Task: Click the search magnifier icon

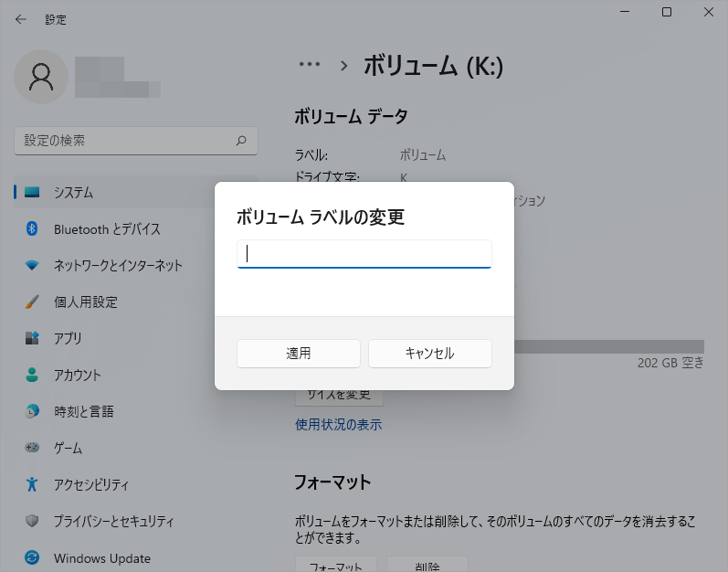Action: [241, 140]
